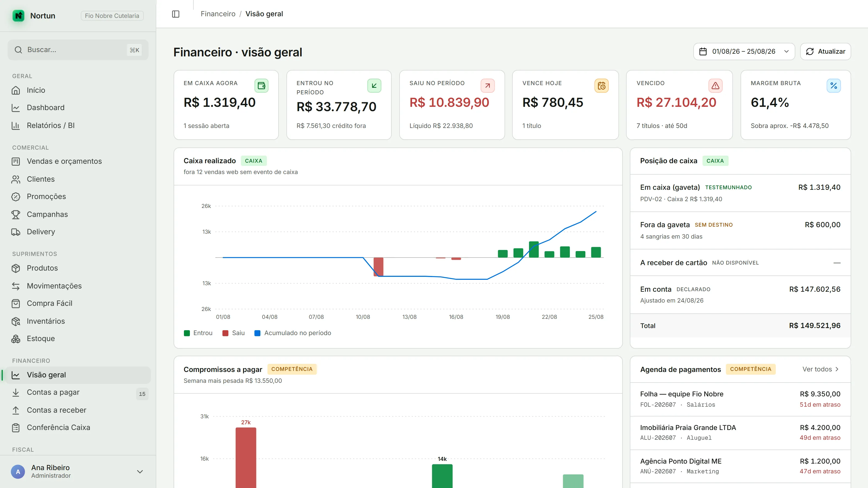This screenshot has height=488, width=868.
Task: Click the Estoque cubes icon
Action: pyautogui.click(x=16, y=339)
